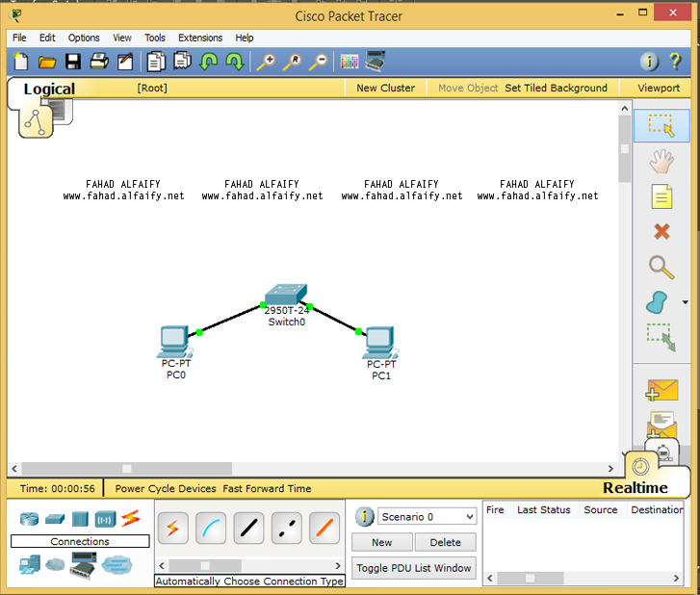Reset zoom with the magnifier R icon
Viewport: 700px width, 595px height.
tap(293, 62)
